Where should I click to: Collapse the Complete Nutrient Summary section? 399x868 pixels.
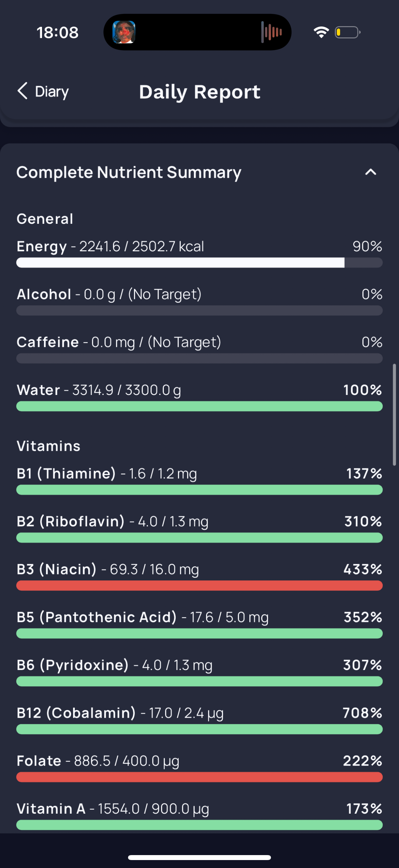(370, 172)
